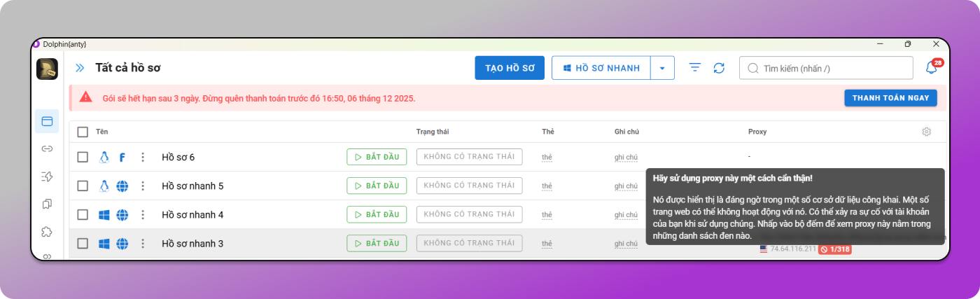
Task: Tick the select-all checkbox beside Tên
Action: click(83, 132)
